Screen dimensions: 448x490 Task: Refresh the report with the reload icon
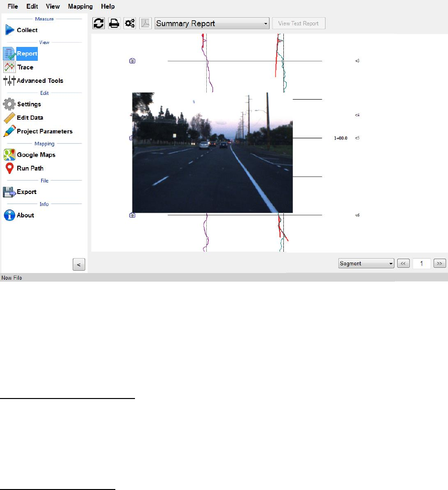pyautogui.click(x=99, y=23)
